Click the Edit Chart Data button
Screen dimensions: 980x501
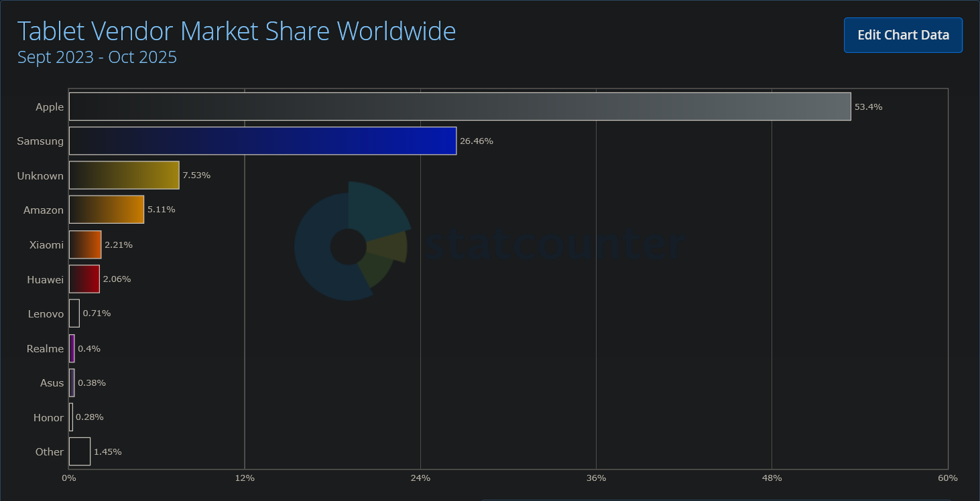[903, 35]
